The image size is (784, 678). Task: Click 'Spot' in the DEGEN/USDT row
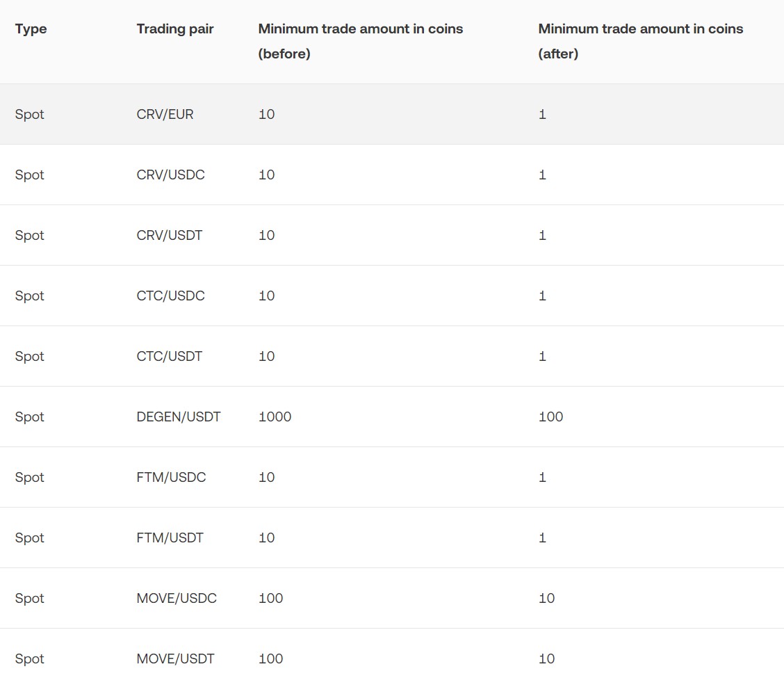(x=29, y=417)
